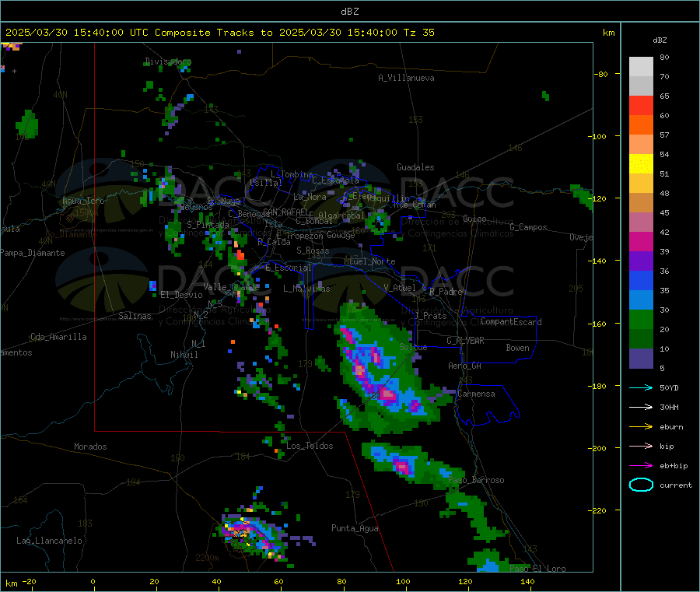Click the Paso_El_Loro location label
700x592 pixels.
(537, 569)
